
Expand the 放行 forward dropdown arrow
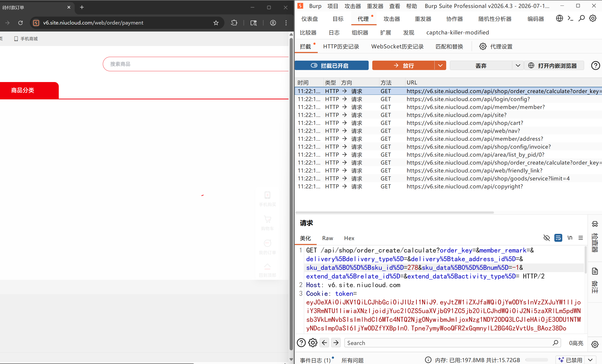click(x=440, y=65)
